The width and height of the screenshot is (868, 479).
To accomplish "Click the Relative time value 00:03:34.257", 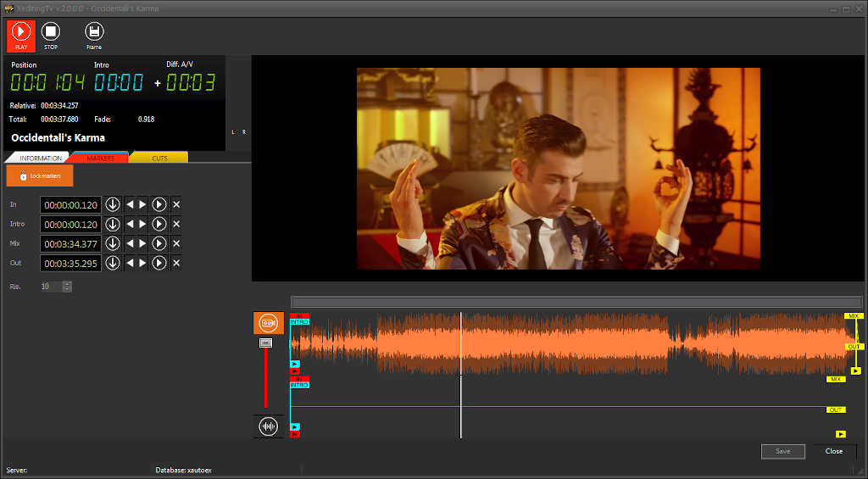I will click(60, 105).
